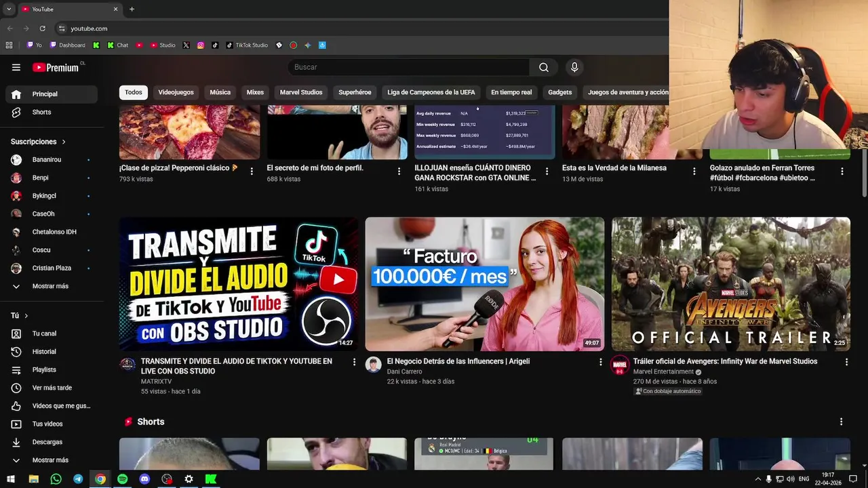Start voice search with microphone icon
The height and width of the screenshot is (488, 868).
tap(574, 67)
